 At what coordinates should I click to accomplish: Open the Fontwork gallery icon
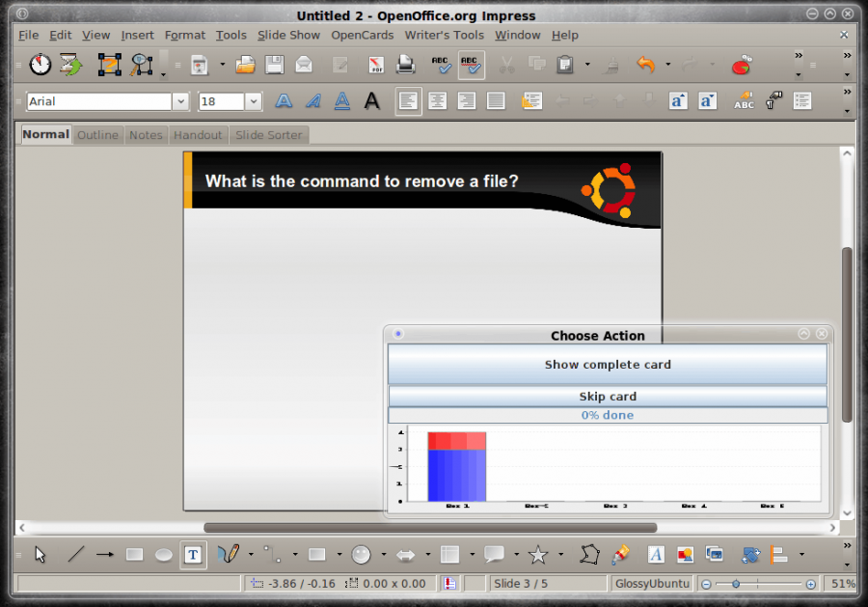click(x=655, y=555)
